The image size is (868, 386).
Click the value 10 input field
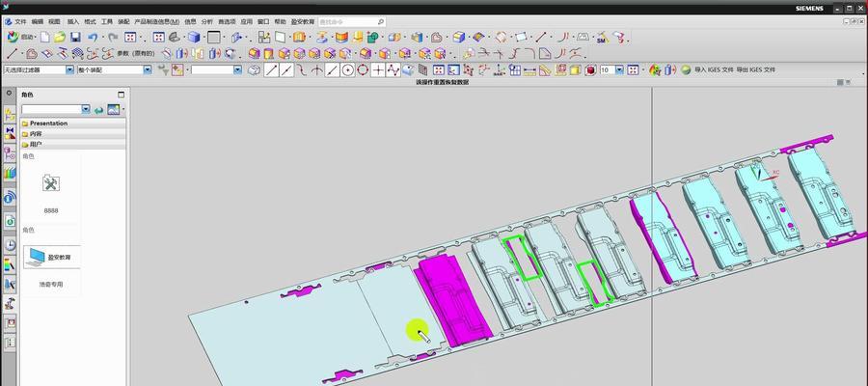pos(608,69)
